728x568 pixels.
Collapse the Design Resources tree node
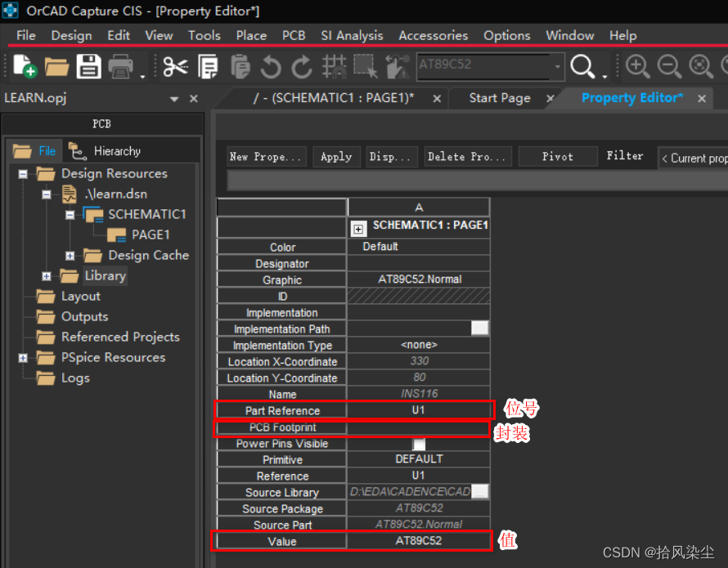23,174
